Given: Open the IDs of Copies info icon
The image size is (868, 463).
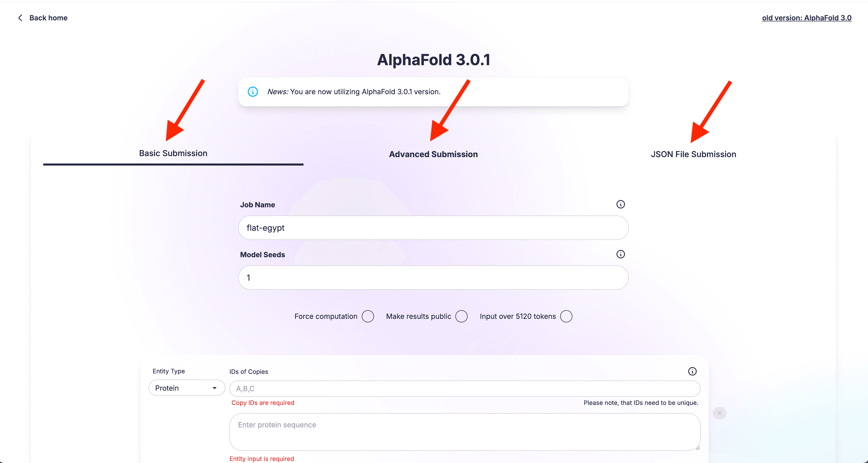Looking at the screenshot, I should [692, 371].
